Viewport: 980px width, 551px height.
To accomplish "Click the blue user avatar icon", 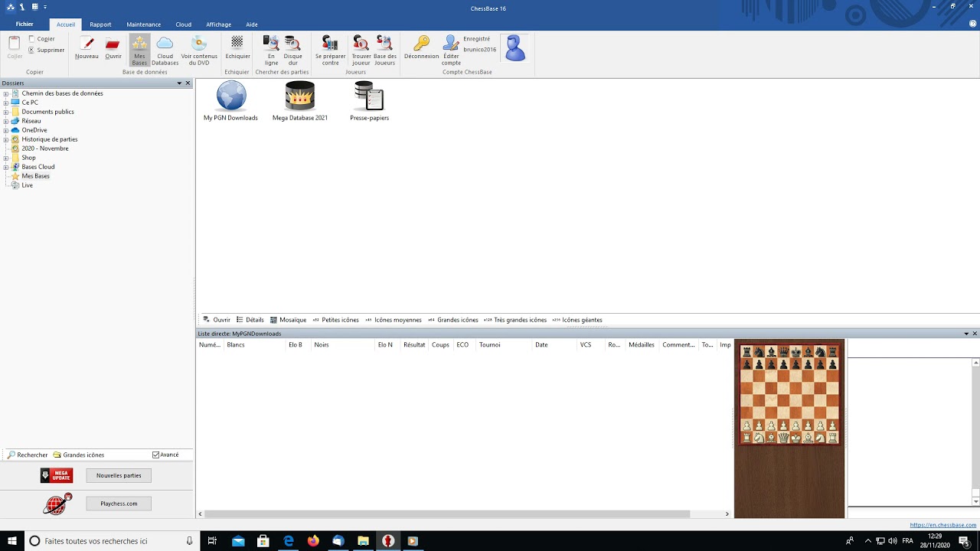I will point(515,48).
